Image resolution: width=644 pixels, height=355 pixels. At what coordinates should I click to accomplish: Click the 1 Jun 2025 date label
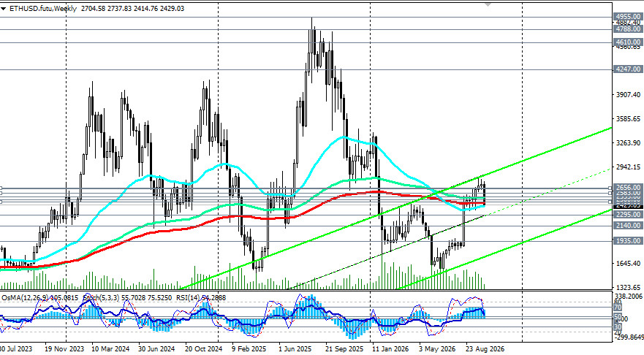(296, 349)
